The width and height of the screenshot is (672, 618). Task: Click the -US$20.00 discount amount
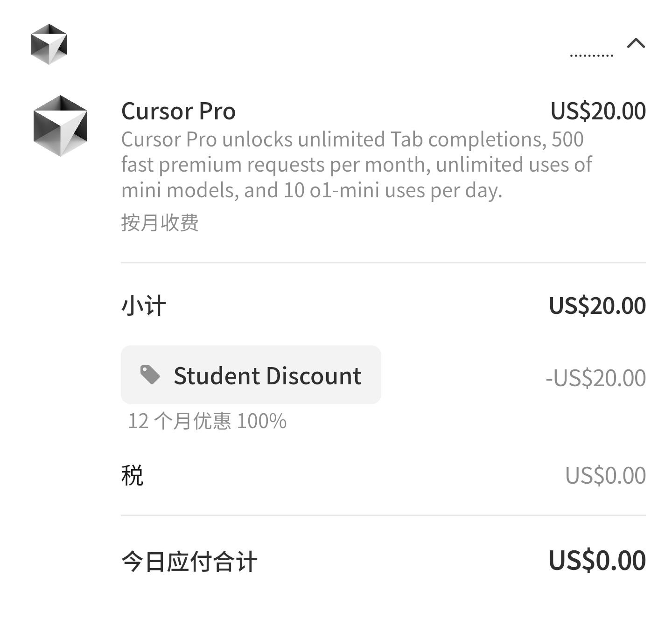tap(595, 377)
